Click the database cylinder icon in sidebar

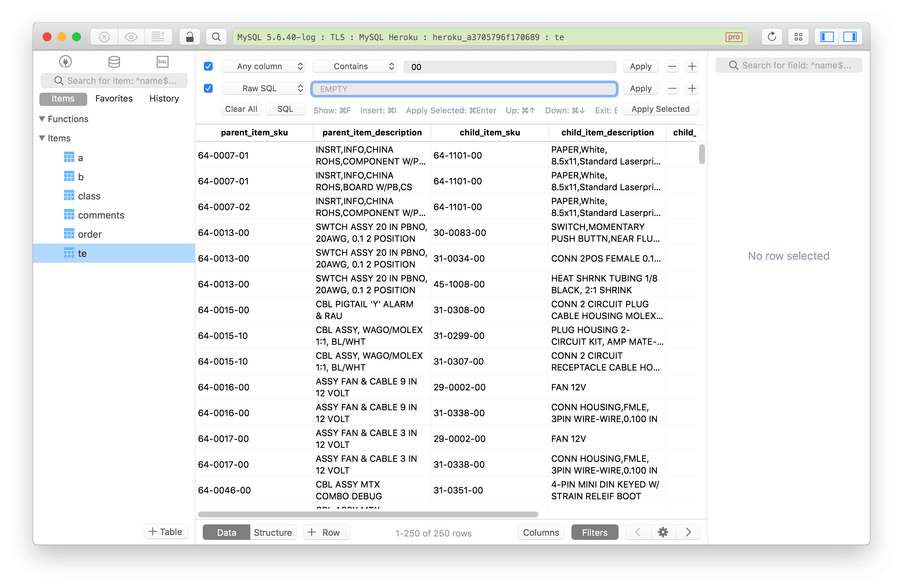click(114, 62)
